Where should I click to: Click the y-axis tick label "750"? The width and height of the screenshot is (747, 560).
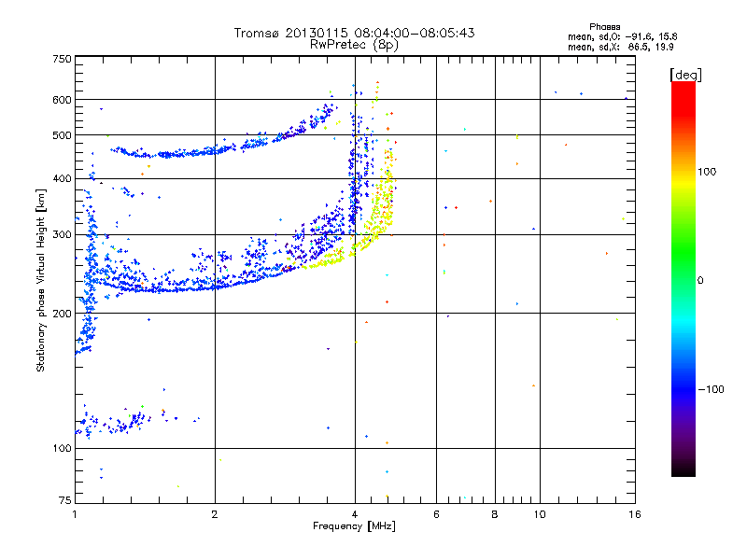[x=62, y=59]
